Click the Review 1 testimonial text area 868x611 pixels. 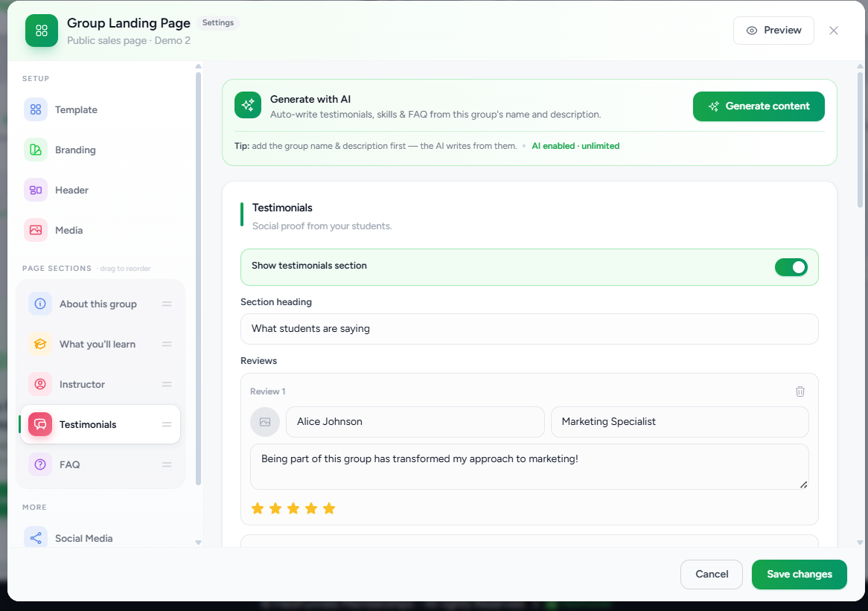point(529,467)
